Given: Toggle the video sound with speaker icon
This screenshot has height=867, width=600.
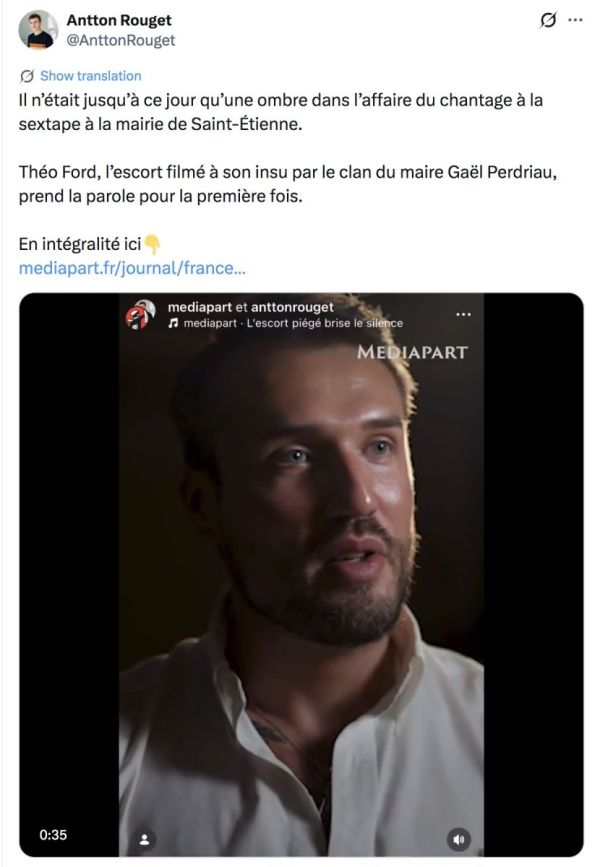Looking at the screenshot, I should coord(458,838).
